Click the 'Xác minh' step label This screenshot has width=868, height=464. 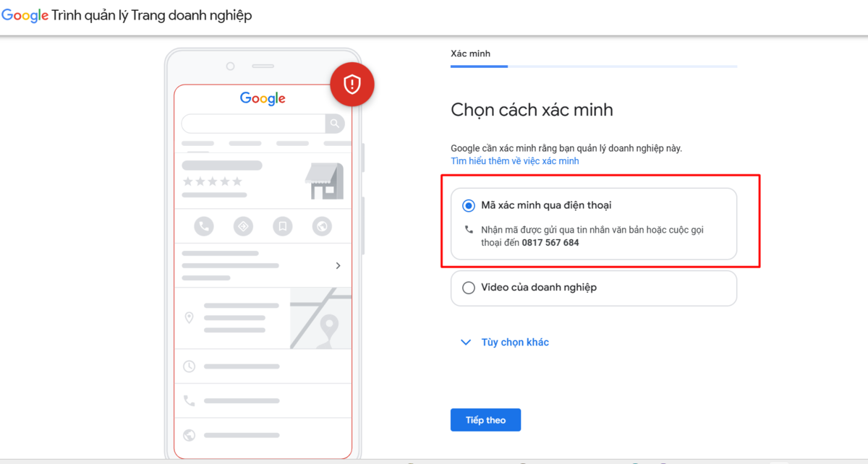click(469, 53)
